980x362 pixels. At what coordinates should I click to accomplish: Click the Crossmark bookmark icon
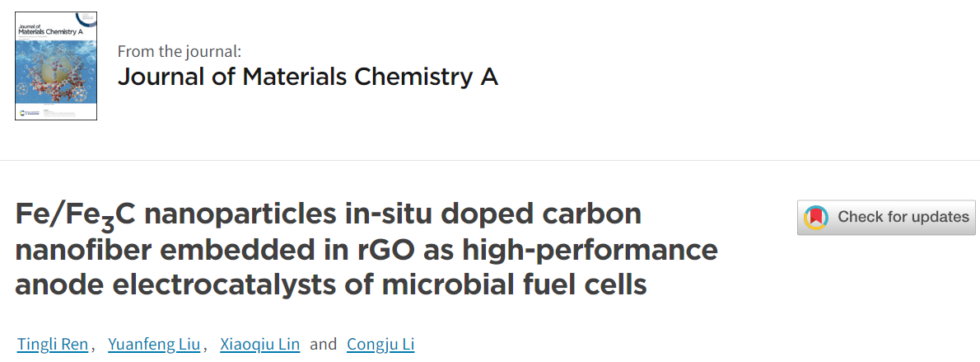pos(815,218)
